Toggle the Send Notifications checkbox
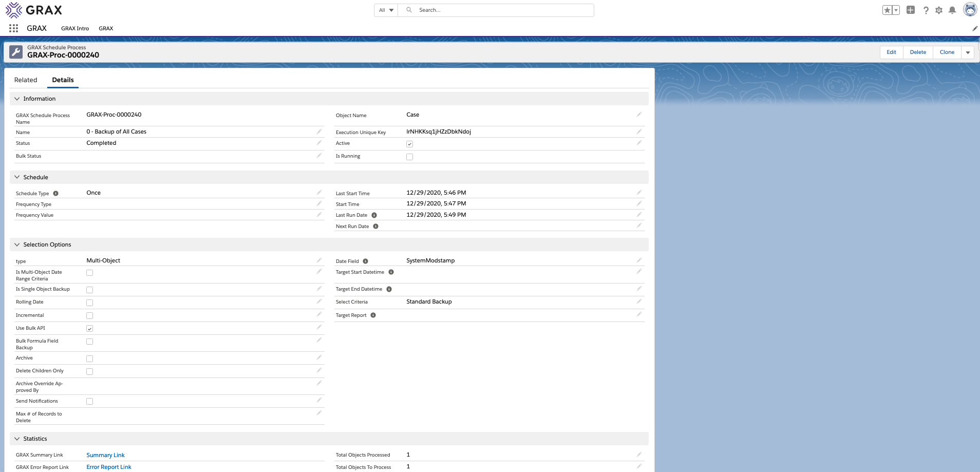 pos(89,402)
